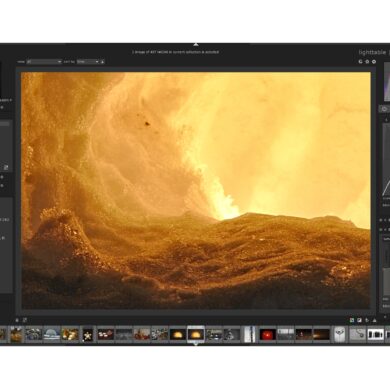Open quick presets icon at bottom left
This screenshot has height=390, width=390.
coord(17,320)
